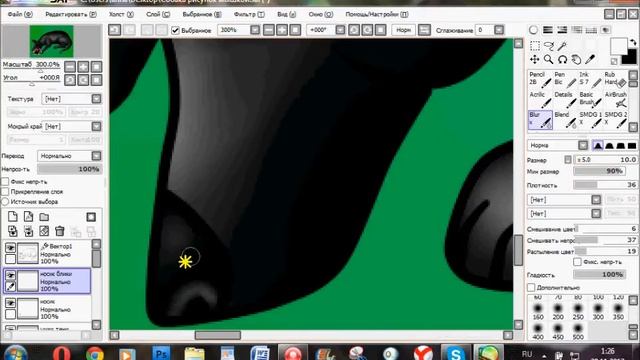
Task: Hide the носик layer eye
Action: tap(11, 303)
